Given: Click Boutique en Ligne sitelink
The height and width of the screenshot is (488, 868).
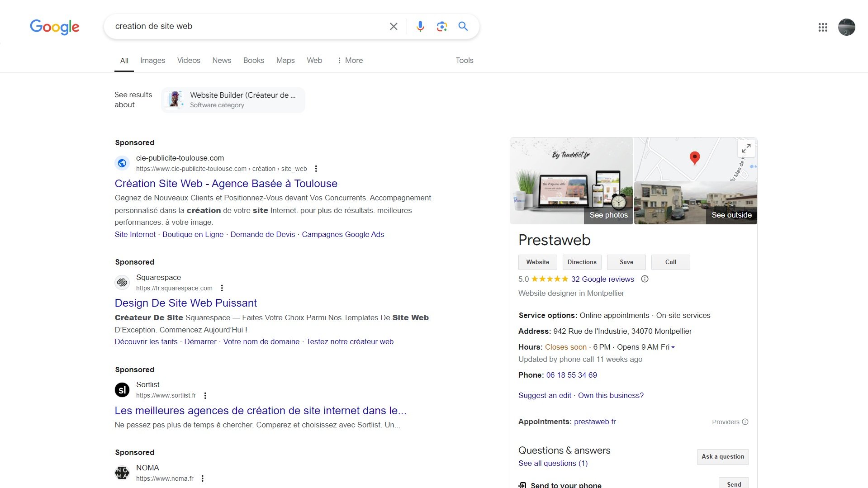Looking at the screenshot, I should click(x=193, y=235).
